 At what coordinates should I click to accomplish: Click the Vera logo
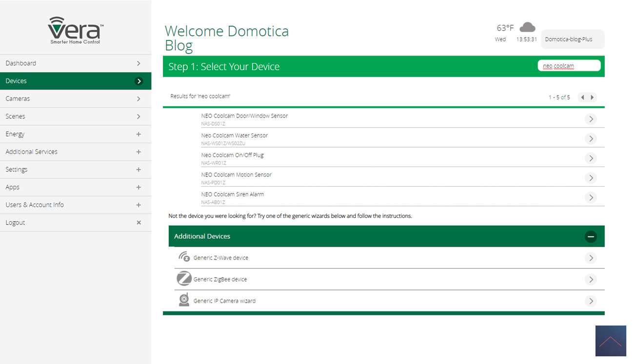(75, 30)
